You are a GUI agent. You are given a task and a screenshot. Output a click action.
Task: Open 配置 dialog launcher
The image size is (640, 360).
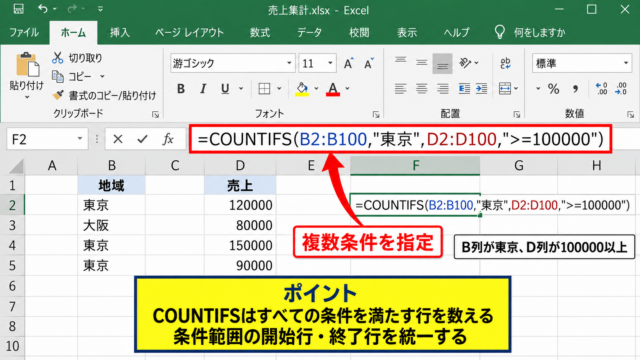click(517, 115)
